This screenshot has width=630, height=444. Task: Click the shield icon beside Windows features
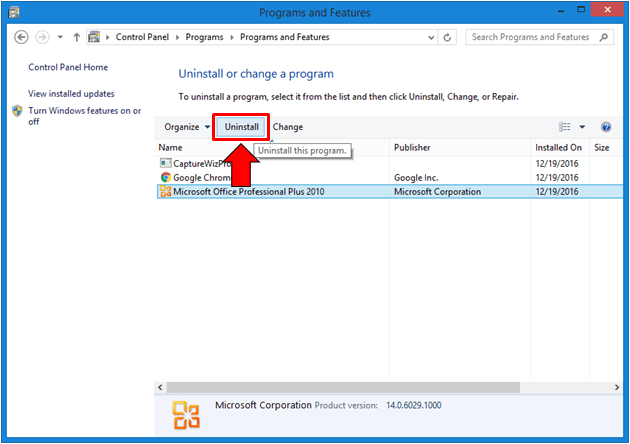(17, 111)
